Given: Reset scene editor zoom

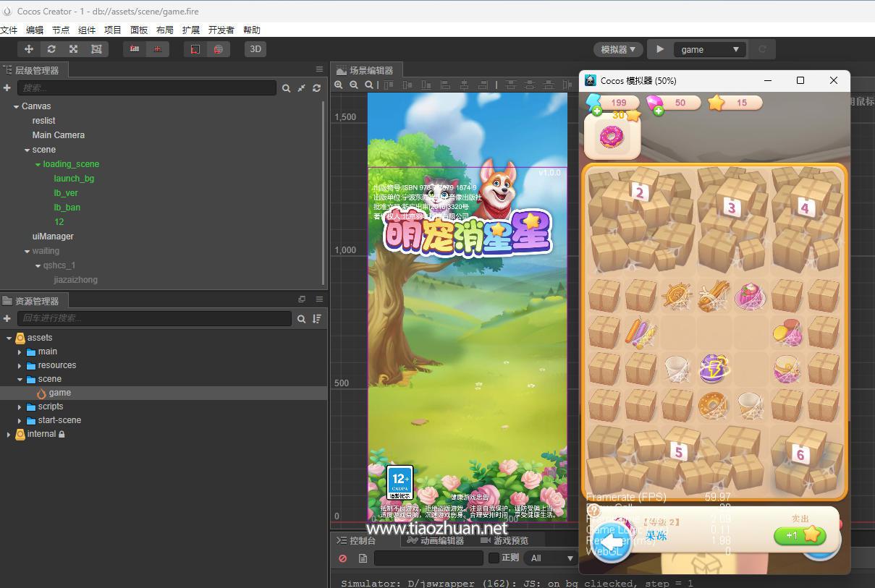Looking at the screenshot, I should (x=369, y=85).
